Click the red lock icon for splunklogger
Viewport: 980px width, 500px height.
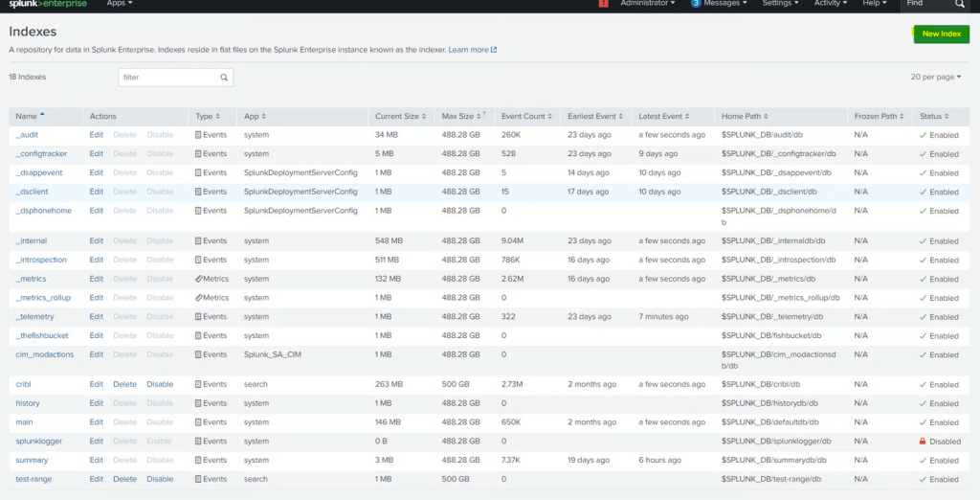[x=923, y=442]
